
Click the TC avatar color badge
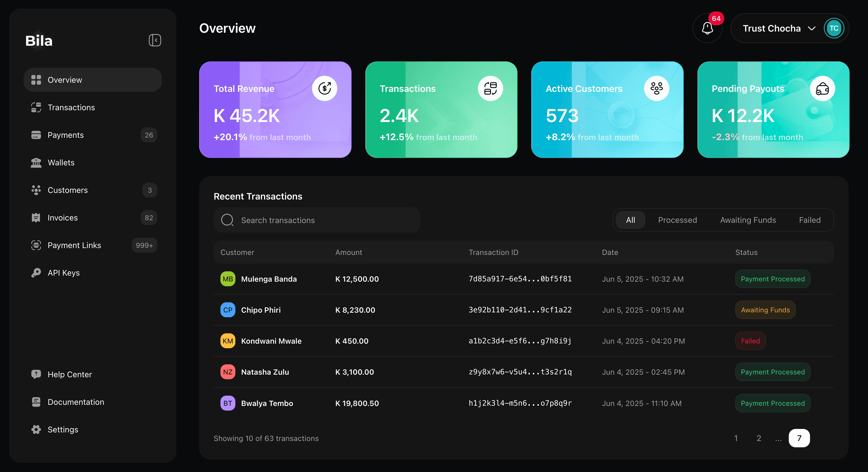[834, 28]
